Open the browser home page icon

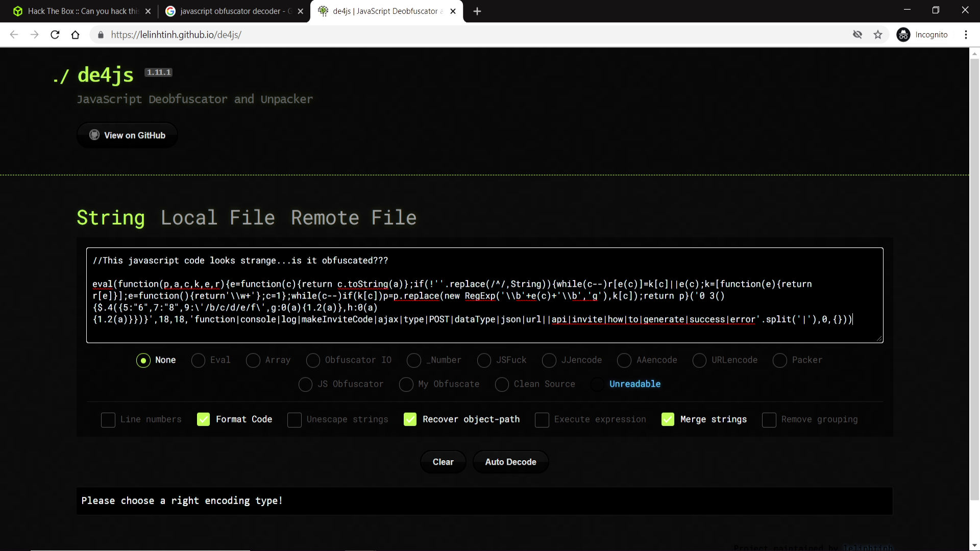click(x=76, y=35)
